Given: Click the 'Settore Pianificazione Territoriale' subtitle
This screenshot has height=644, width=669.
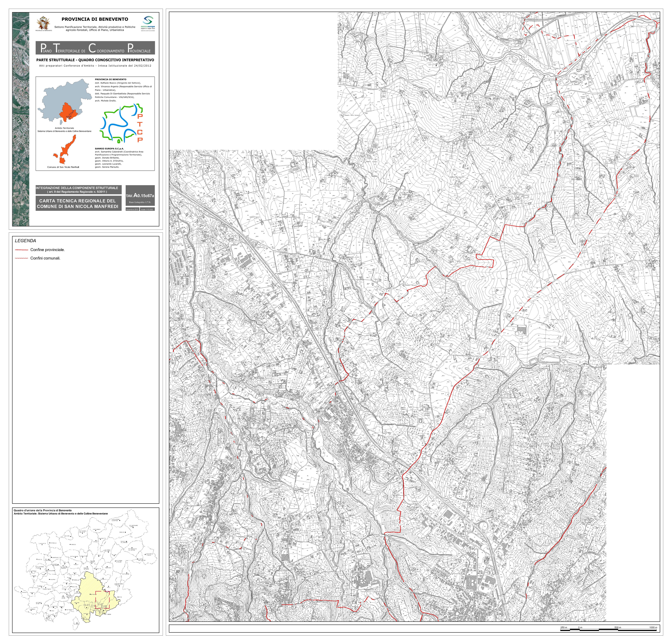Looking at the screenshot, I should (x=95, y=28).
